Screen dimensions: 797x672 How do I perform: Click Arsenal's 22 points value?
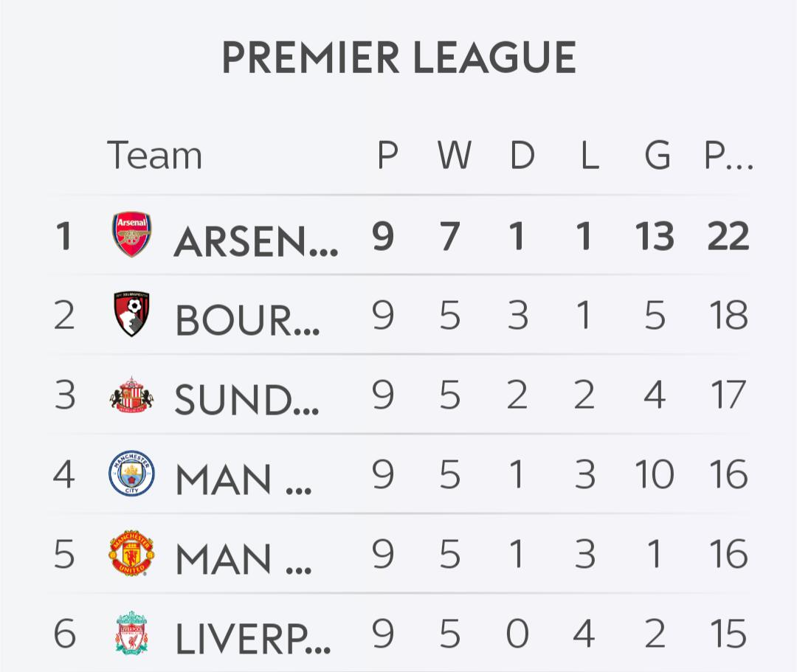(x=728, y=236)
